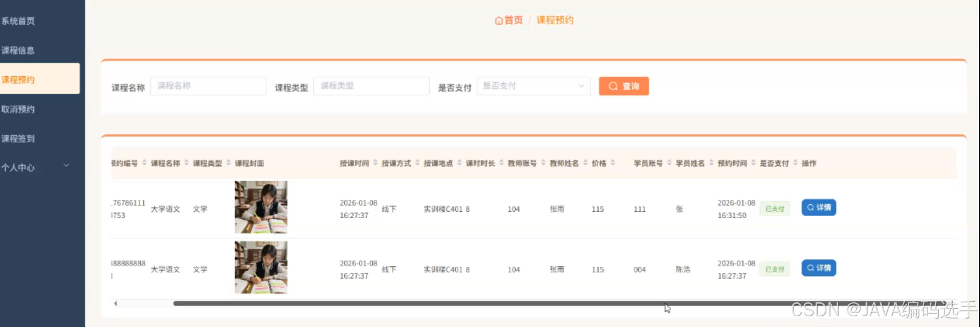Screen dimensions: 980x327
Task: Click sort icon beside 学员姓名 header
Action: point(711,163)
